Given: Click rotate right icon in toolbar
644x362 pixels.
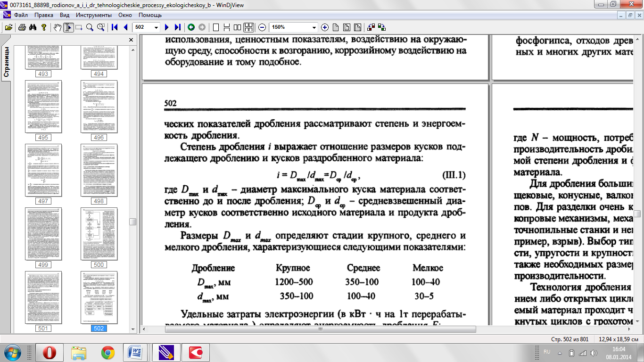Looking at the screenshot, I should pos(382,27).
